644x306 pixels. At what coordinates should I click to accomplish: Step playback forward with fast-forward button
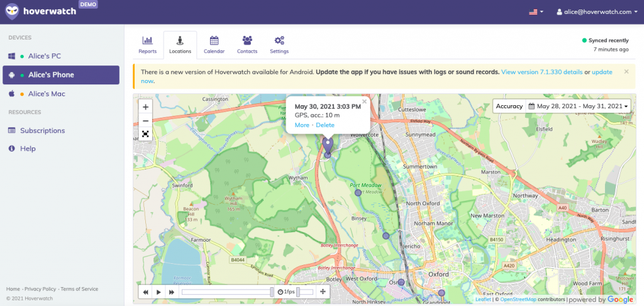click(172, 292)
